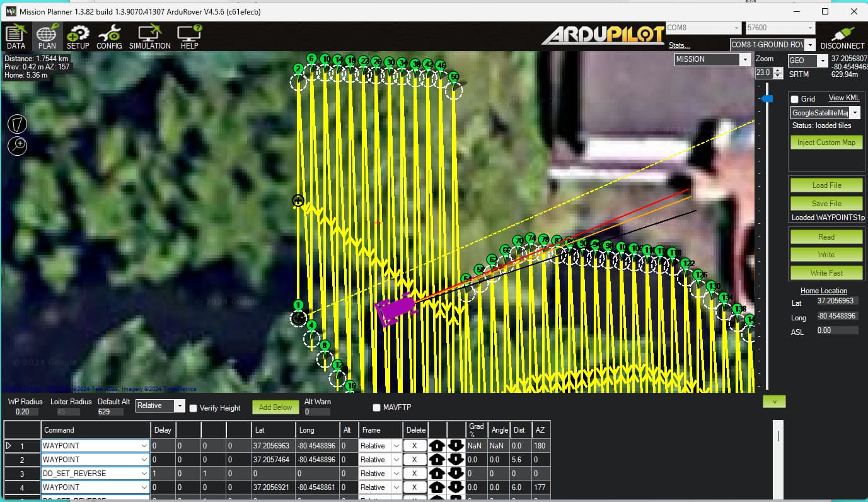868x502 pixels.
Task: Move row 3 DO_SET_REVERSE up
Action: click(437, 474)
